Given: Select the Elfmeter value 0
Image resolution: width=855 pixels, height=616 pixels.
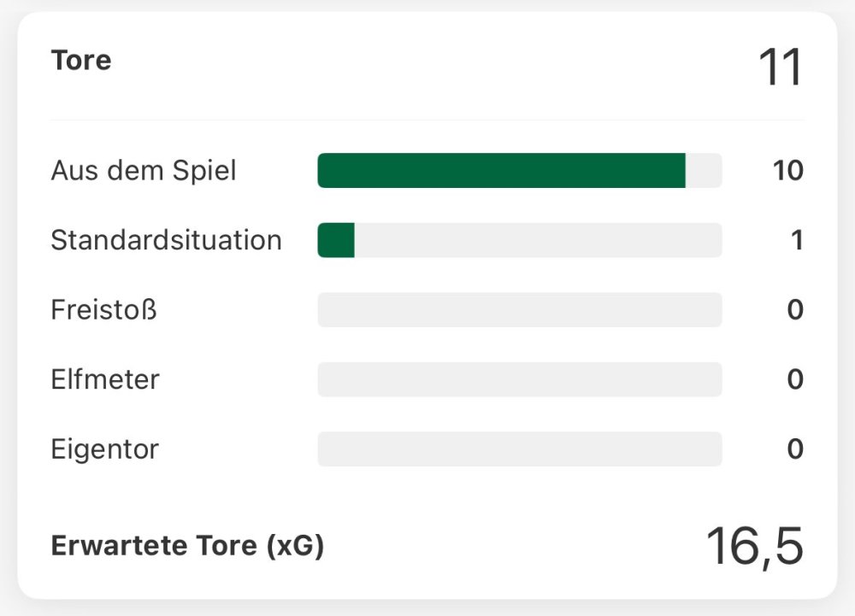Looking at the screenshot, I should 795,379.
